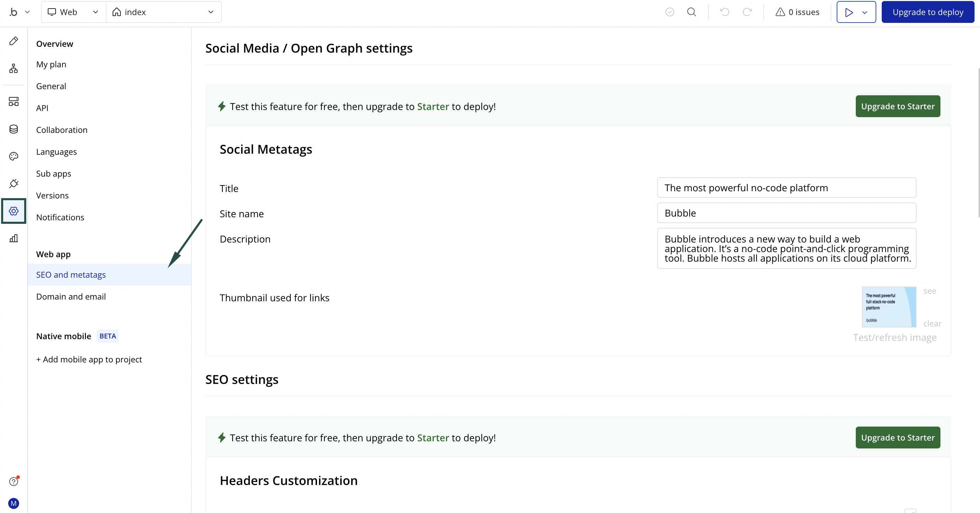Open the Help question mark icon
Viewport: 980px width, 513px height.
pyautogui.click(x=14, y=481)
